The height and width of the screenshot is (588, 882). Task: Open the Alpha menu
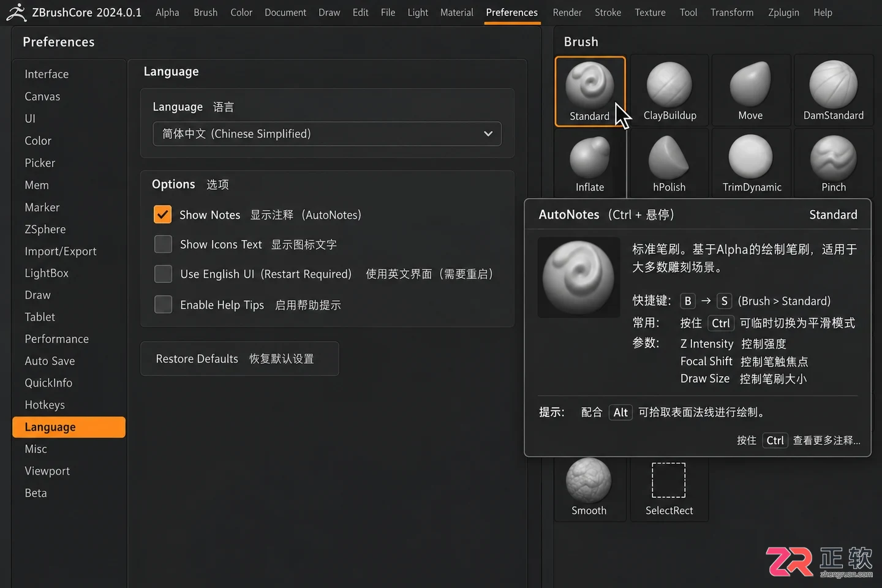(167, 12)
